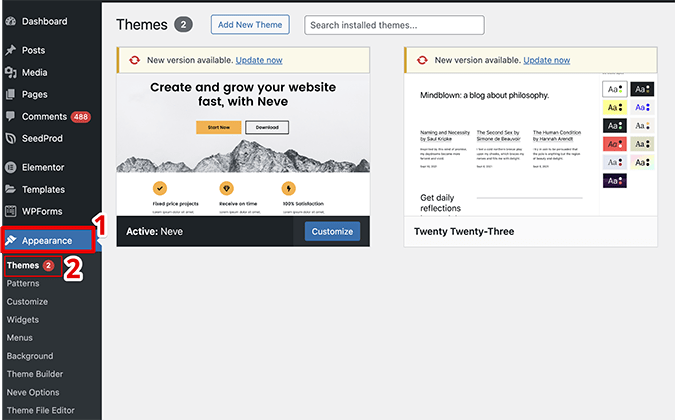Image resolution: width=675 pixels, height=420 pixels.
Task: Open the Neve Options submenu item
Action: pos(33,392)
